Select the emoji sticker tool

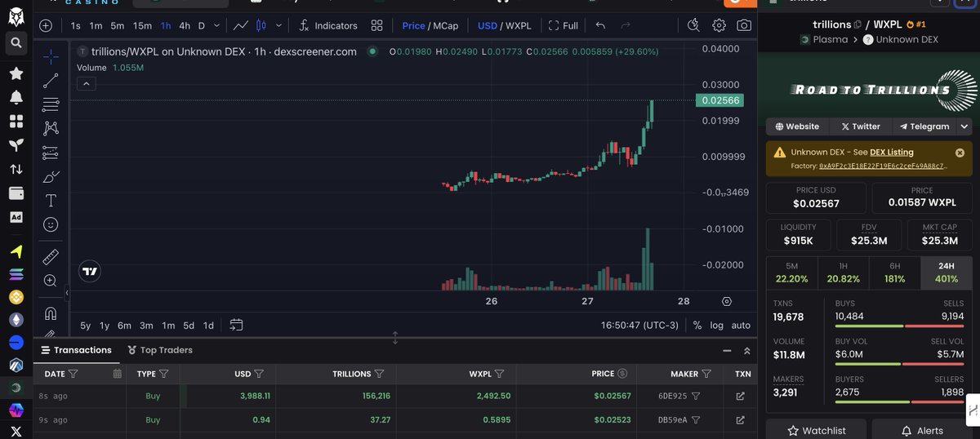[x=51, y=224]
